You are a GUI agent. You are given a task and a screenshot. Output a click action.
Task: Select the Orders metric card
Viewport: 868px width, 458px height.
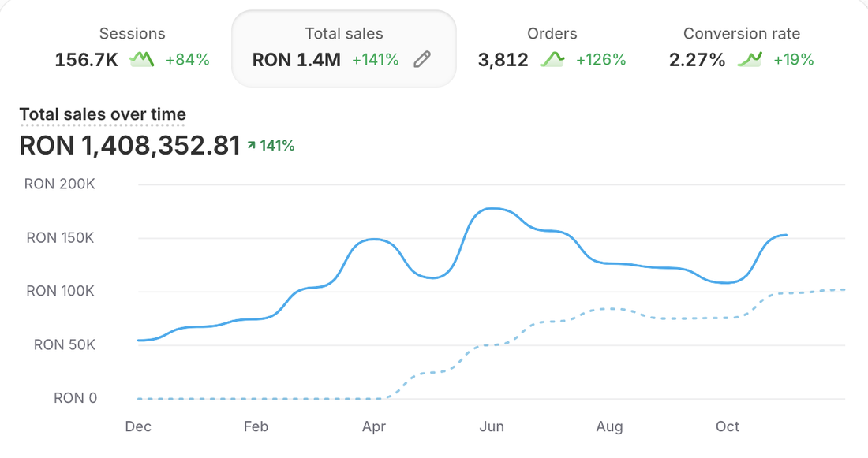[x=552, y=48]
